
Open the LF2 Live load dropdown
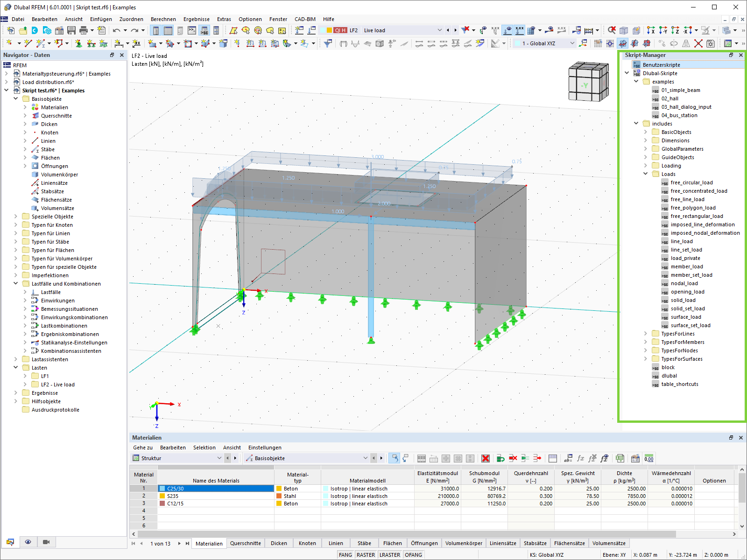(x=439, y=30)
